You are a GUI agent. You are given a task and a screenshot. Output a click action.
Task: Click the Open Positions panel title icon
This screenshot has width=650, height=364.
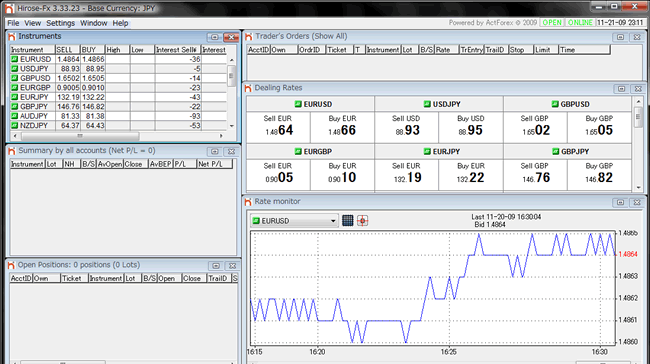point(11,265)
